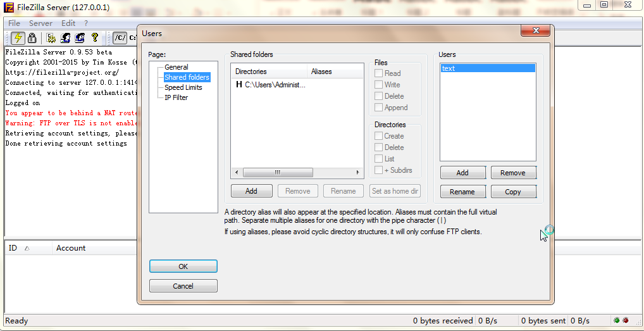Image resolution: width=644 pixels, height=331 pixels.
Task: Open the Edit menu
Action: pos(68,23)
